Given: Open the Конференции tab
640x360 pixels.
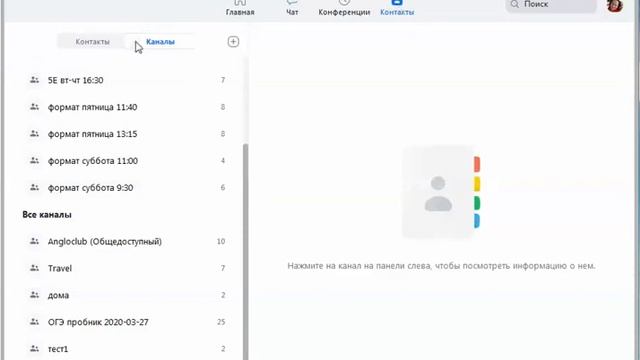Looking at the screenshot, I should (344, 8).
